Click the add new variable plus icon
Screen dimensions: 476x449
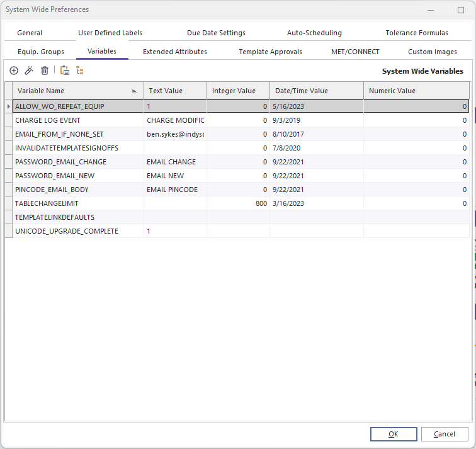tap(14, 71)
